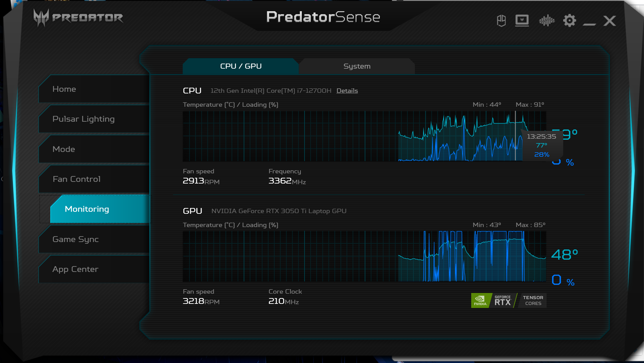Open the audio waveform icon
The width and height of the screenshot is (644, 363).
[x=547, y=21]
